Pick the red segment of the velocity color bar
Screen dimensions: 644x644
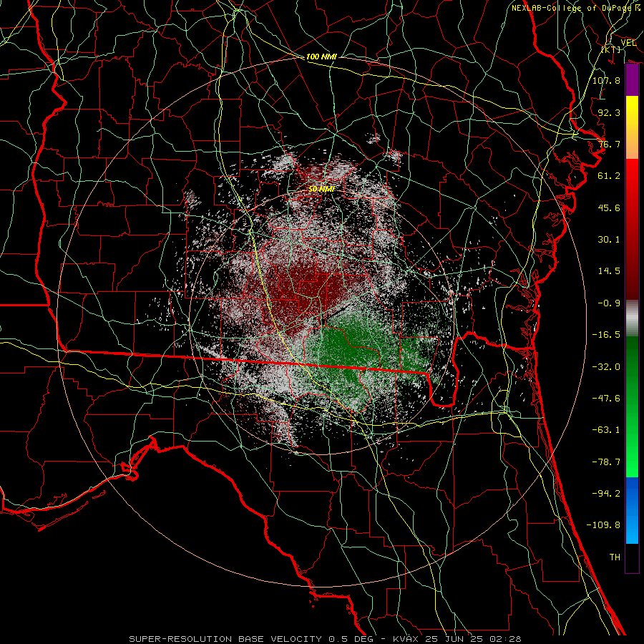632,229
